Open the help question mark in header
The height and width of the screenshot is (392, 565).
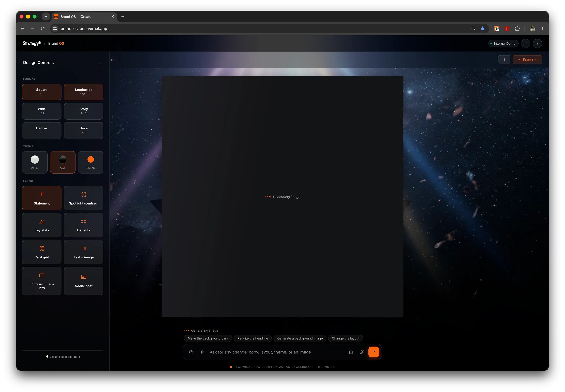coord(537,43)
